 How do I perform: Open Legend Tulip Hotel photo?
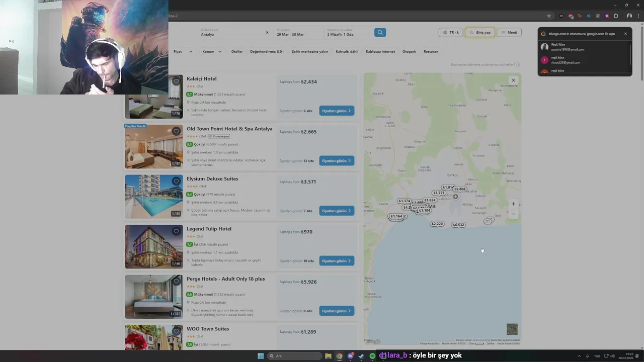click(154, 246)
